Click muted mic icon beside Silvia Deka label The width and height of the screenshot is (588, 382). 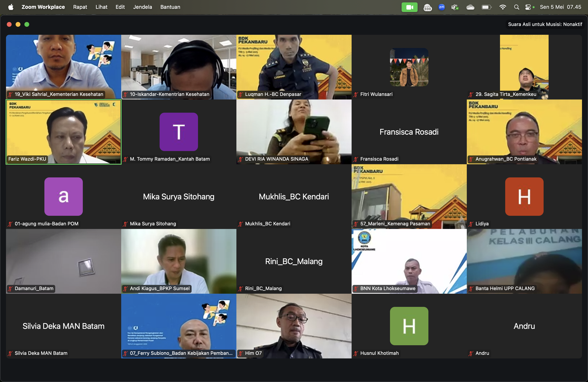coord(10,353)
